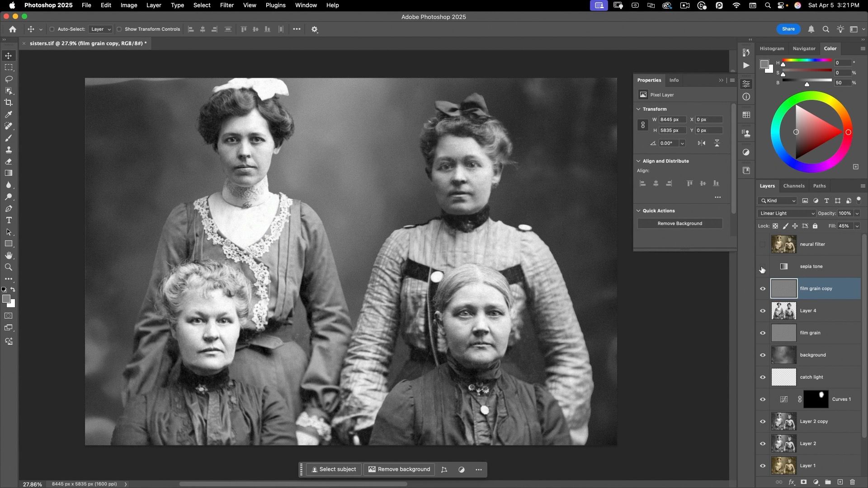Click the Select subject button

click(x=334, y=469)
